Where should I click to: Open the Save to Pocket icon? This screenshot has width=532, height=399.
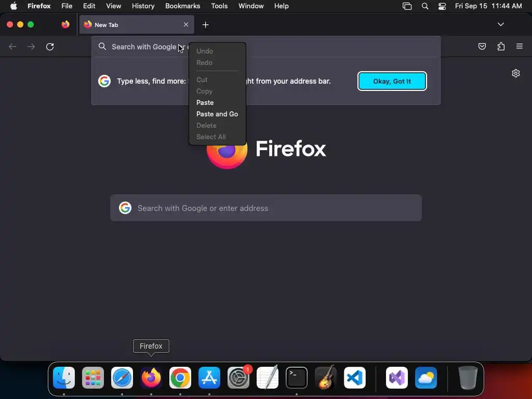coord(482,46)
